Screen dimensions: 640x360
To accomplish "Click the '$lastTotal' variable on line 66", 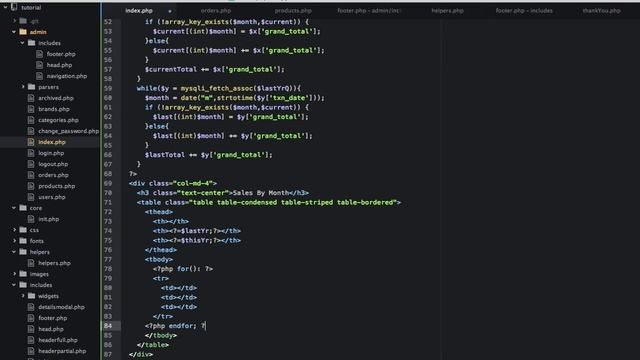I will coord(165,155).
